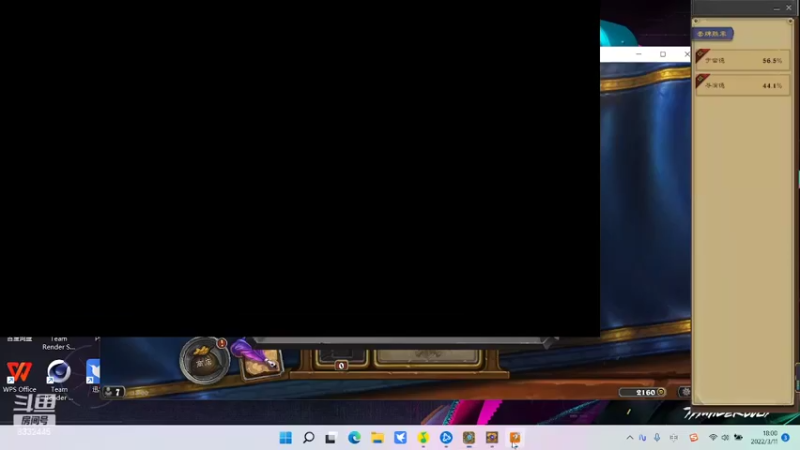Minimize the deck tracker panel
Image resolution: width=800 pixels, height=450 pixels.
777,8
